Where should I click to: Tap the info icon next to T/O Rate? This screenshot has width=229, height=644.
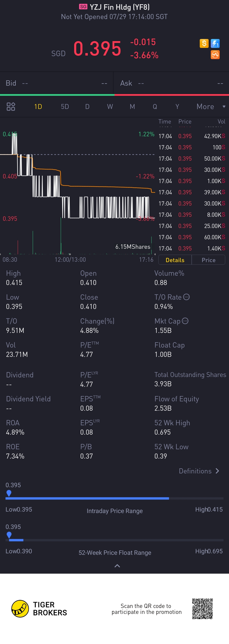click(186, 297)
